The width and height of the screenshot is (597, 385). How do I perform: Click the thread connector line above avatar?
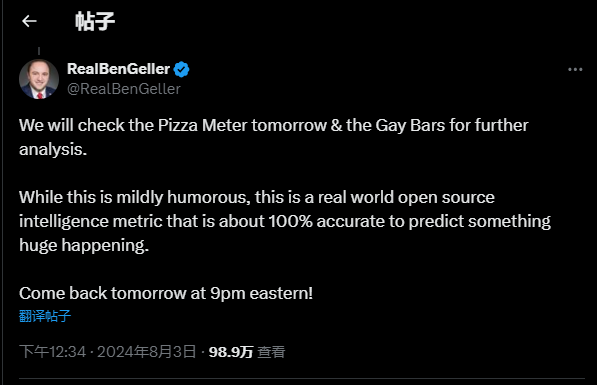click(x=39, y=51)
